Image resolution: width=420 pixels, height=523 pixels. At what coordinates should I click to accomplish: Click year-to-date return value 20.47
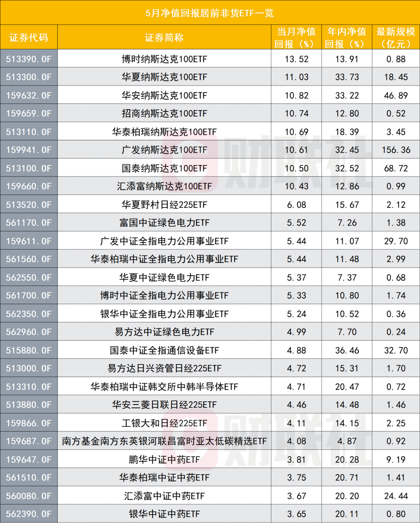point(347,387)
